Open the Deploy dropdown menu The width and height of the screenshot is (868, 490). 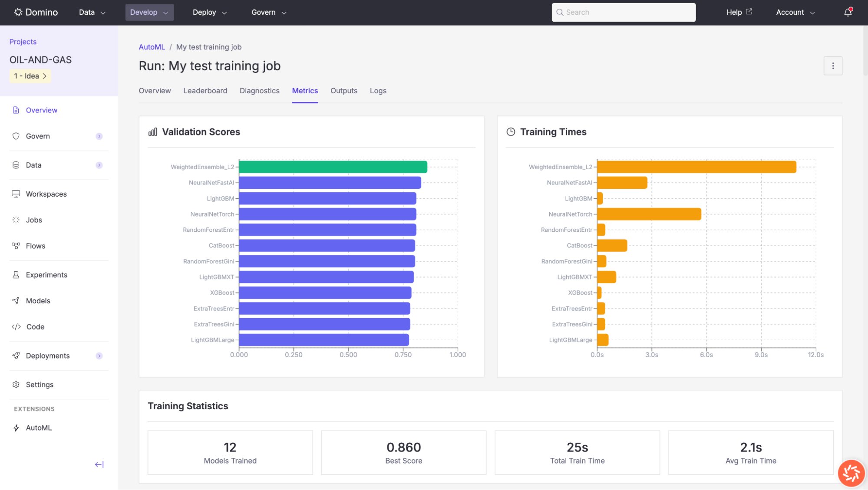click(210, 13)
